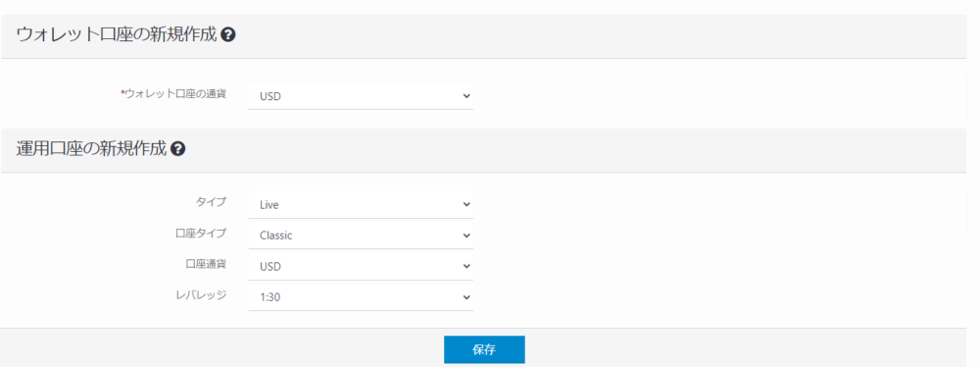The height and width of the screenshot is (367, 980).
Task: Click the blue 保存 save button
Action: click(x=484, y=349)
